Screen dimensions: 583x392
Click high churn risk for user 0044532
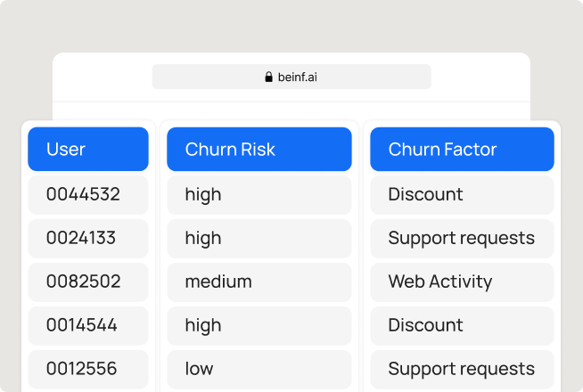coord(259,194)
